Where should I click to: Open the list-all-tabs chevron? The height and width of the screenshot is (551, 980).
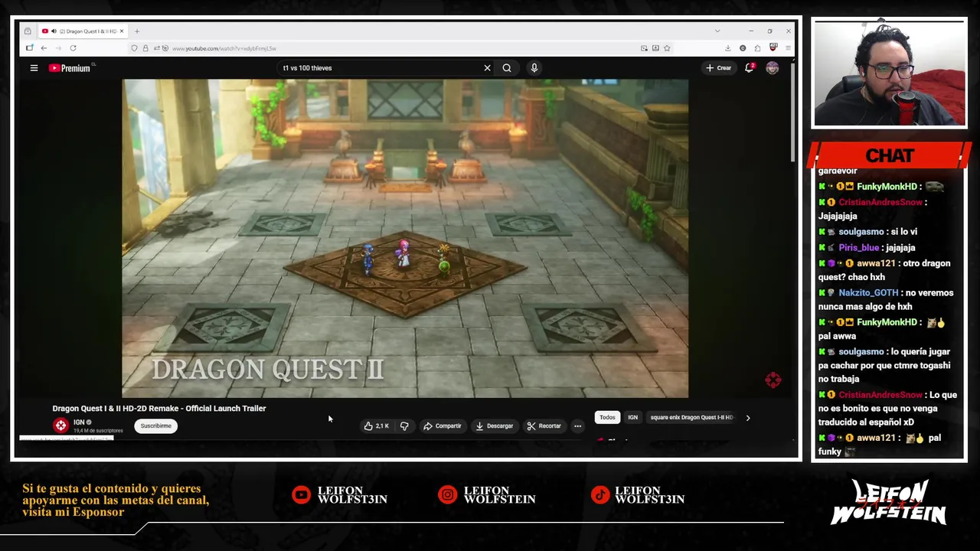[717, 31]
